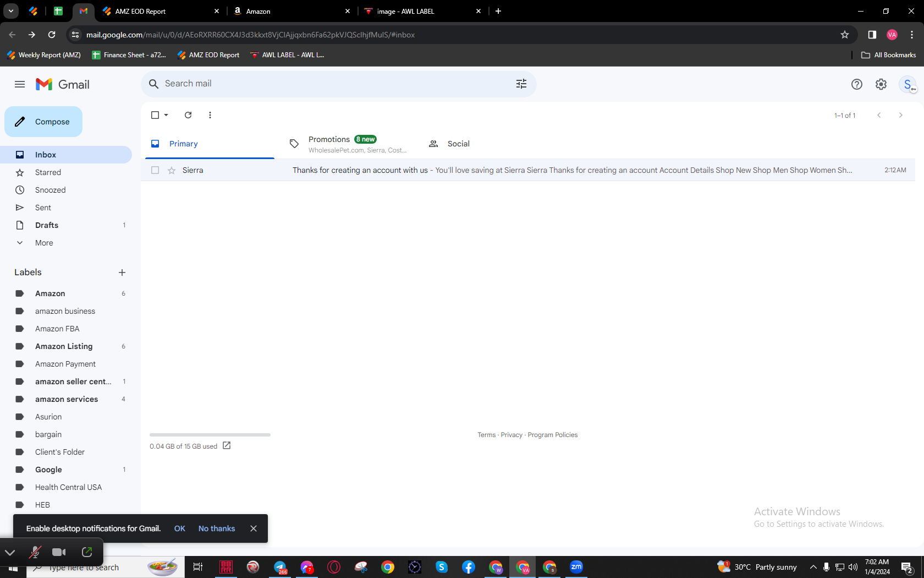Screen dimensions: 924x578
Task: Open the More options three-dot menu in mail toolbar
Action: click(210, 115)
